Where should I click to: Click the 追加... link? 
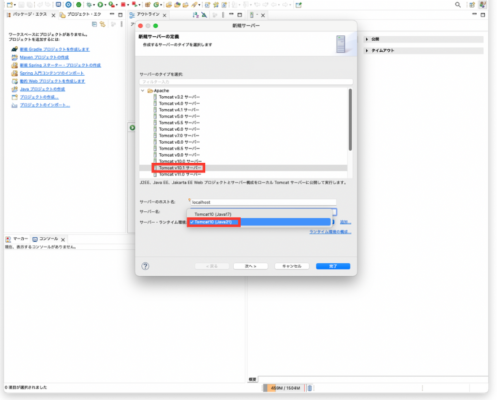pyautogui.click(x=345, y=222)
